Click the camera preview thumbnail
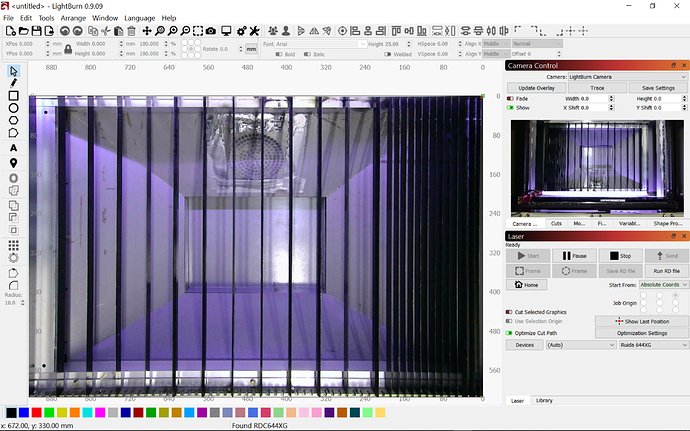This screenshot has width=690, height=431. click(597, 168)
